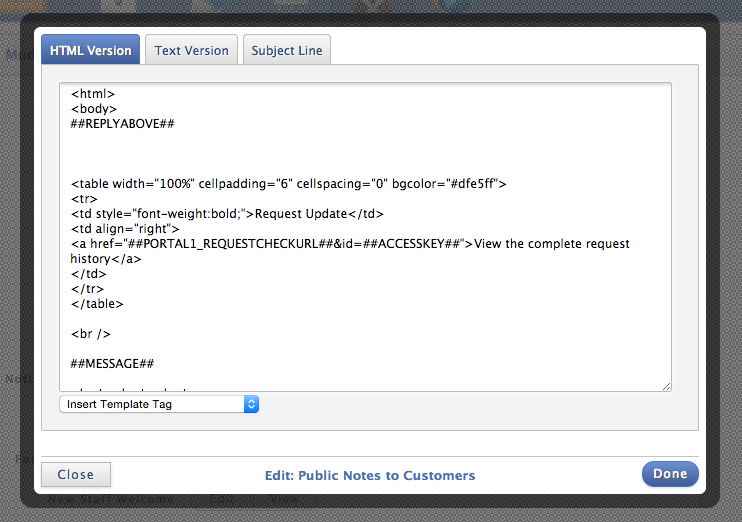The width and height of the screenshot is (742, 522).
Task: Place cursor in the PORTAL1_REQUESTCHECKURL link line
Action: point(350,243)
